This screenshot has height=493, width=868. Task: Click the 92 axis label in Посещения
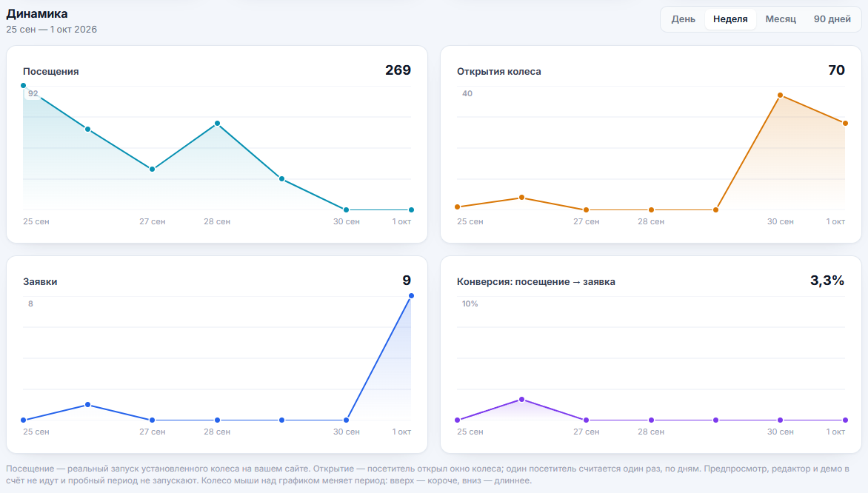coord(33,93)
